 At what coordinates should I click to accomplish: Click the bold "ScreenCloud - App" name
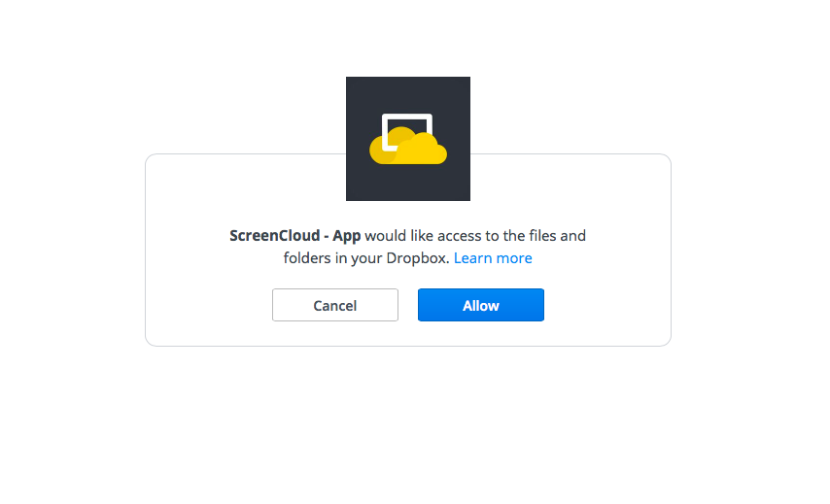pos(294,236)
